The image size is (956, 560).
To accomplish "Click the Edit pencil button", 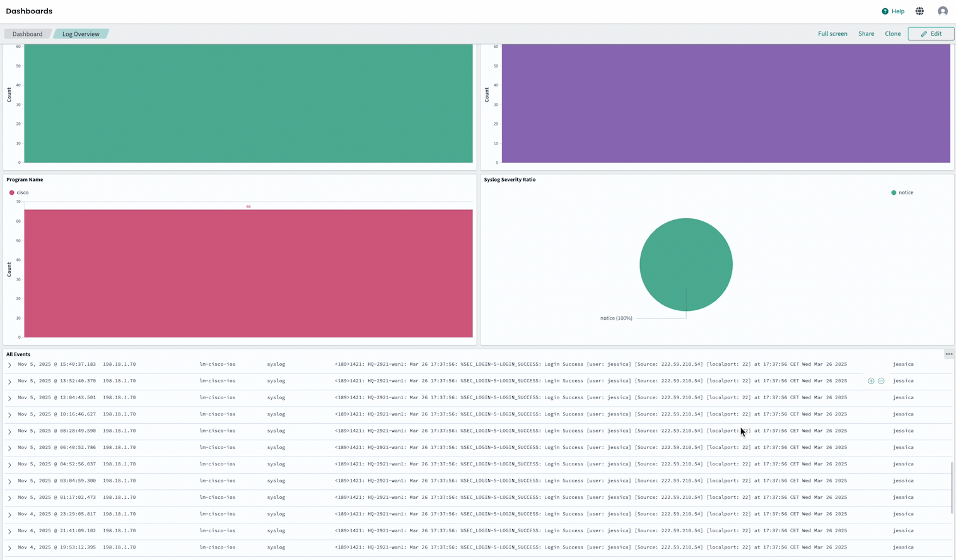I will pos(931,34).
